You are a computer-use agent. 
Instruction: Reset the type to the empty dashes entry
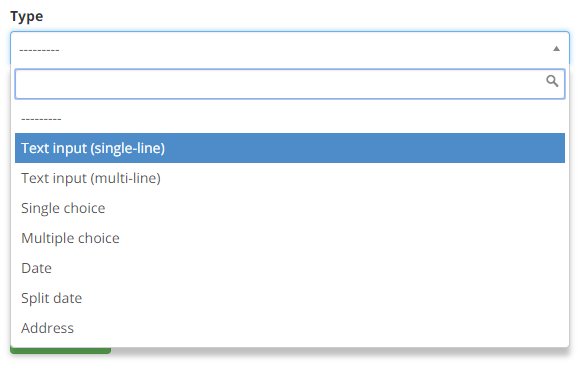[x=290, y=118]
